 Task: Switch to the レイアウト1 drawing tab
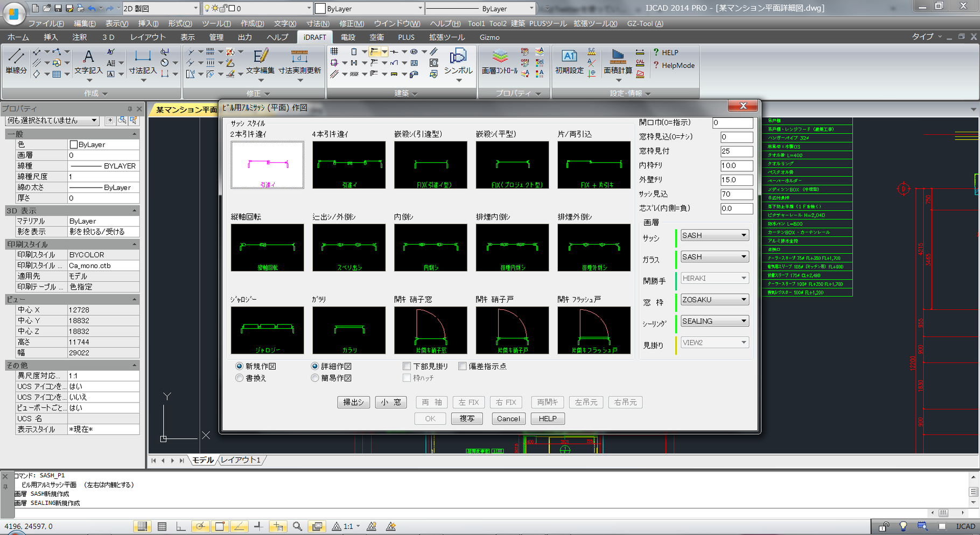[241, 460]
